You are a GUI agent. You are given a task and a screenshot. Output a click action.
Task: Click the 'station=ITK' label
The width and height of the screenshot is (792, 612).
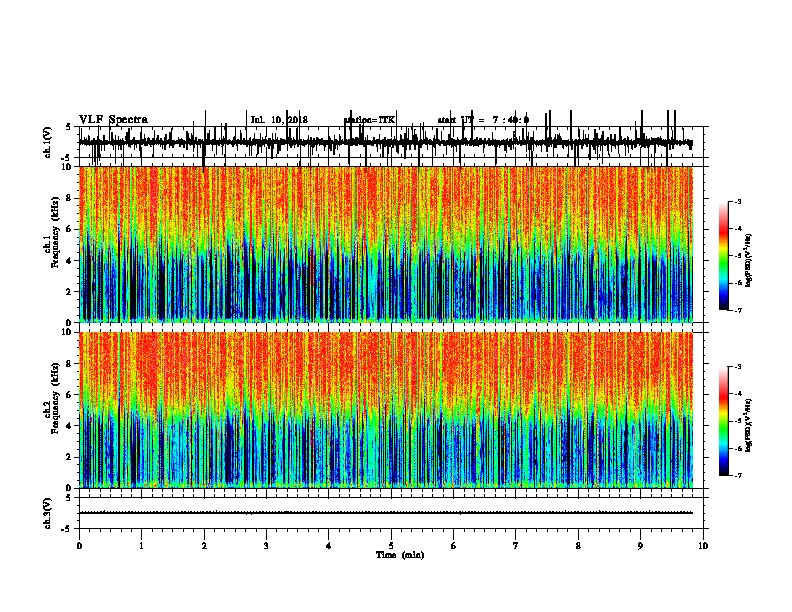click(x=369, y=120)
